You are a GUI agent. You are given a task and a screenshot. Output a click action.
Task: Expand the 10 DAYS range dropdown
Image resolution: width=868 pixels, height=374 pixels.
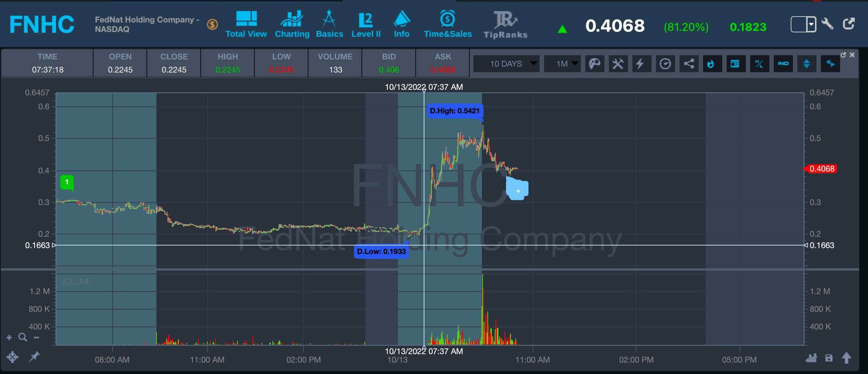pyautogui.click(x=506, y=64)
